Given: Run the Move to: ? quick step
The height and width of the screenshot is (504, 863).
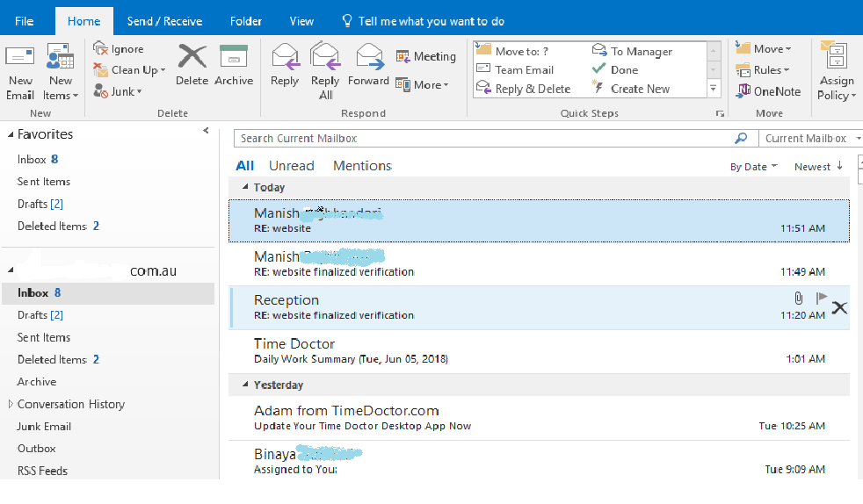Looking at the screenshot, I should tap(513, 51).
